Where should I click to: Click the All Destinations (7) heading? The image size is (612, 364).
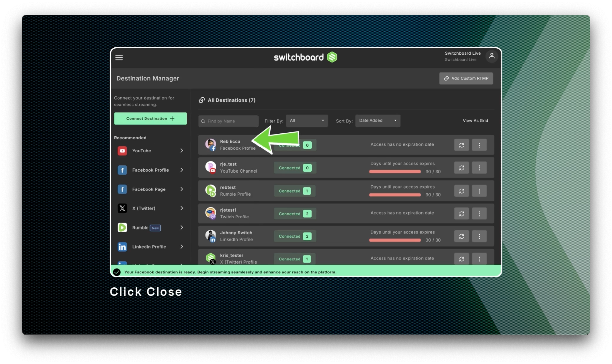(231, 100)
